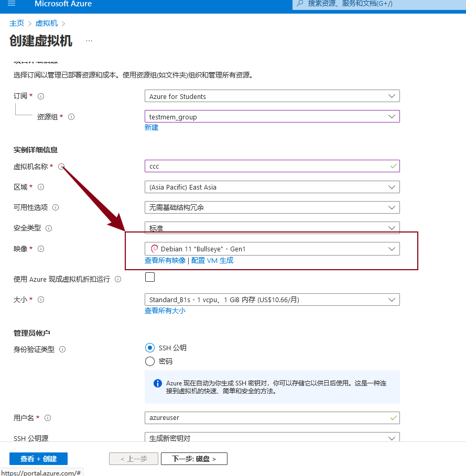
Task: Click info icon beside 区域 label
Action: coord(41,187)
